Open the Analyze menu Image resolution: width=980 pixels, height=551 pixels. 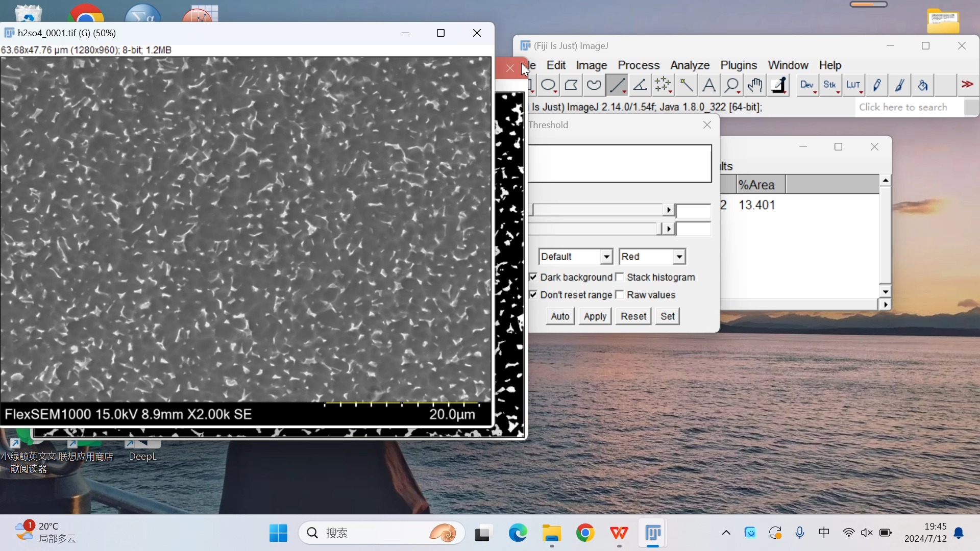[x=690, y=65]
